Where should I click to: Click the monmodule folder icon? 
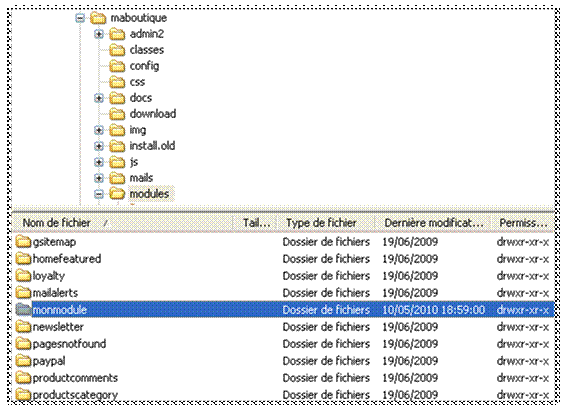pos(23,310)
